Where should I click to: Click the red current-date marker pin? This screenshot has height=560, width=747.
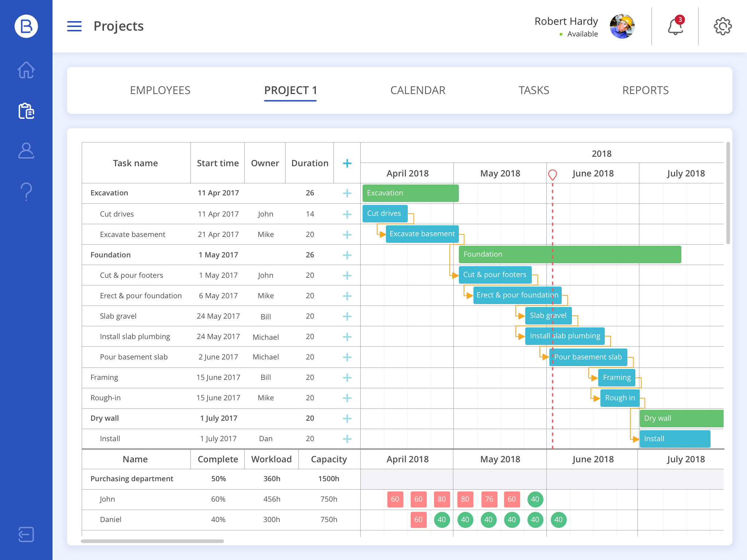coord(552,174)
